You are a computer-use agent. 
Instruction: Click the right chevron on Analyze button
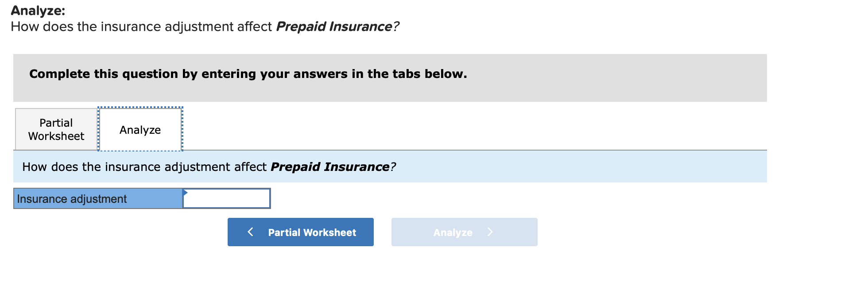pyautogui.click(x=490, y=232)
